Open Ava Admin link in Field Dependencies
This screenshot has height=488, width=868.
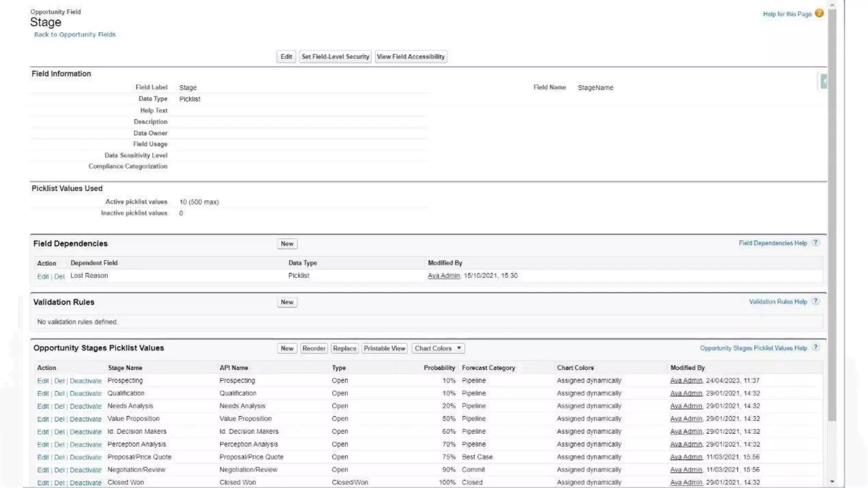(x=443, y=276)
